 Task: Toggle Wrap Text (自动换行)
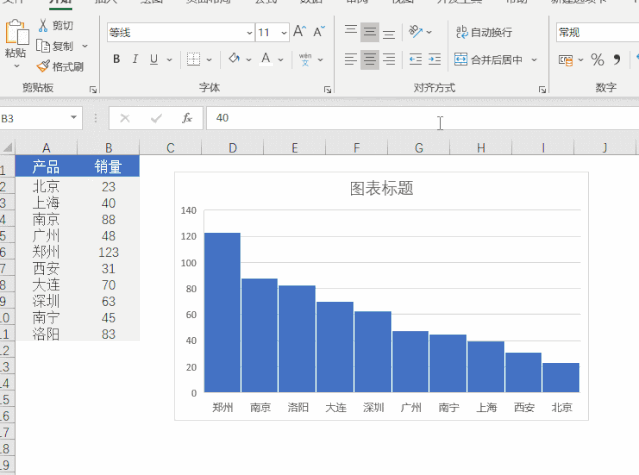[x=484, y=32]
